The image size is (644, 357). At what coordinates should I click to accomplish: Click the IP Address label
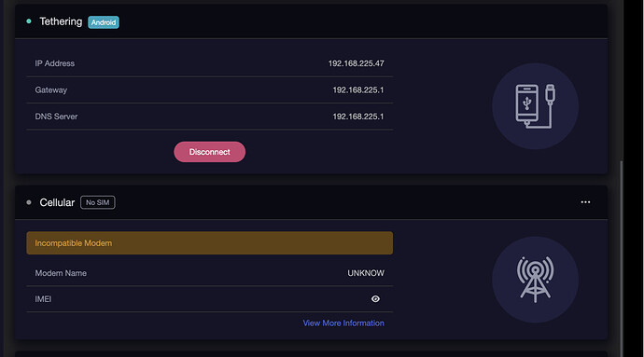pyautogui.click(x=55, y=63)
